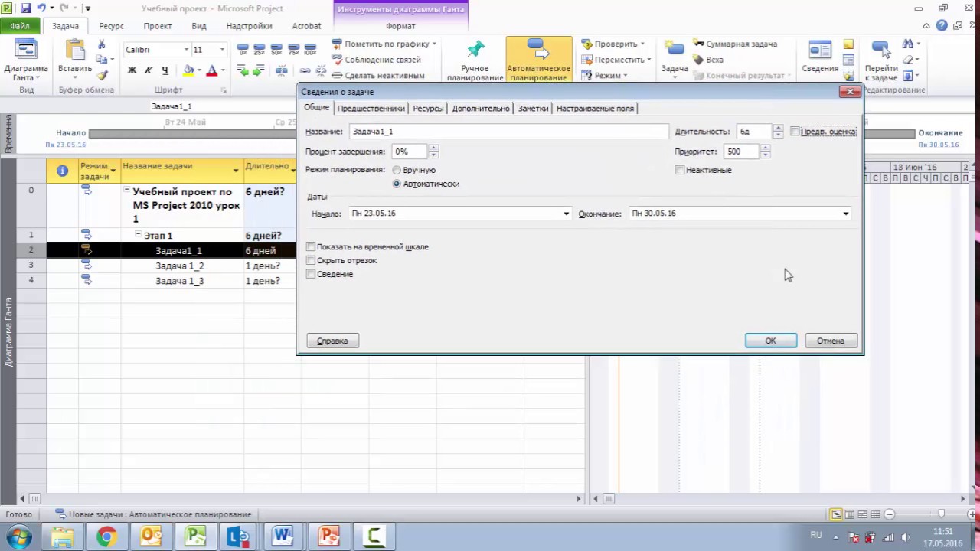Click OK in the task dialog
Image resolution: width=980 pixels, height=551 pixels.
point(771,341)
